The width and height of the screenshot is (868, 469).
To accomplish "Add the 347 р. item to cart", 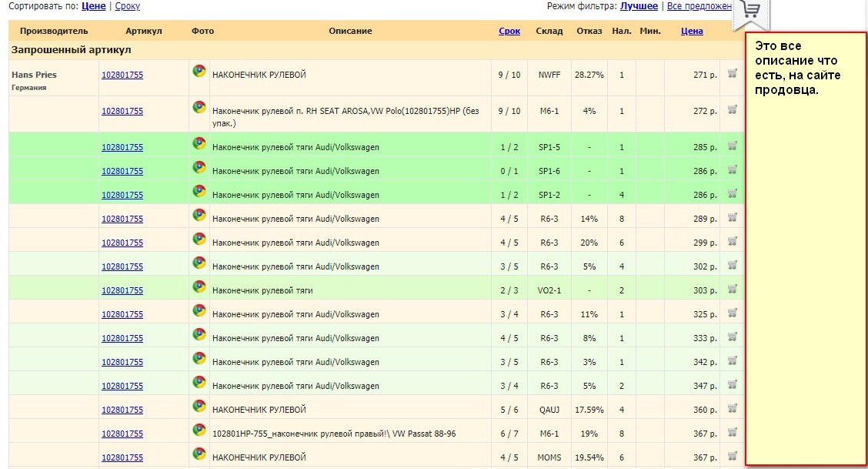I will point(732,384).
